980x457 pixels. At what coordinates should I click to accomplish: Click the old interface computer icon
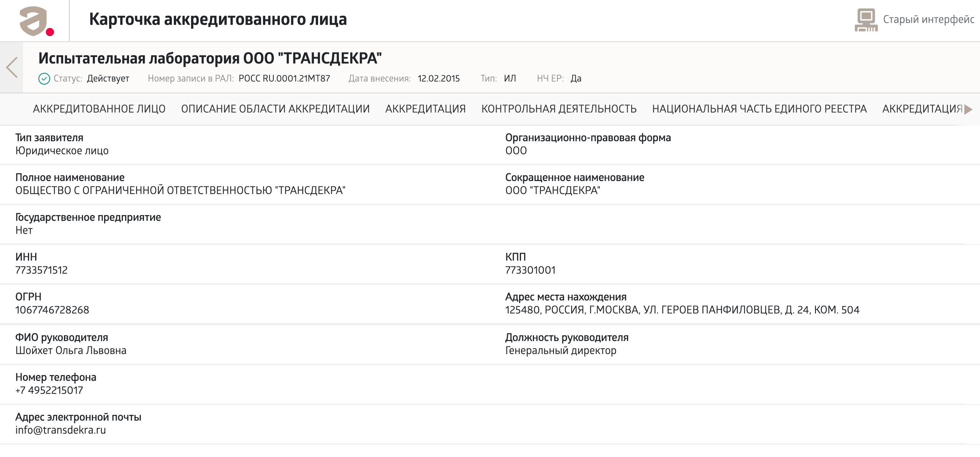[866, 20]
